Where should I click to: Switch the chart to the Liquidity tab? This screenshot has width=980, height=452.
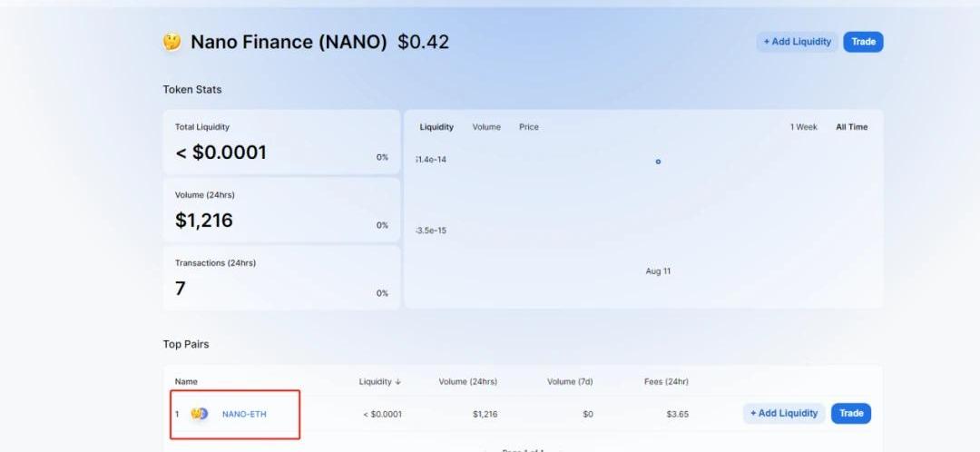[436, 127]
